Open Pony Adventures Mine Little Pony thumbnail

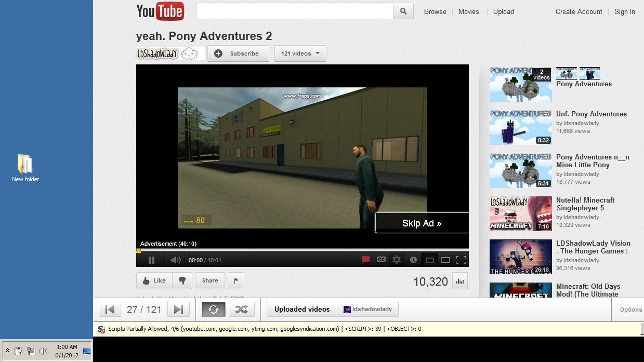coord(520,170)
